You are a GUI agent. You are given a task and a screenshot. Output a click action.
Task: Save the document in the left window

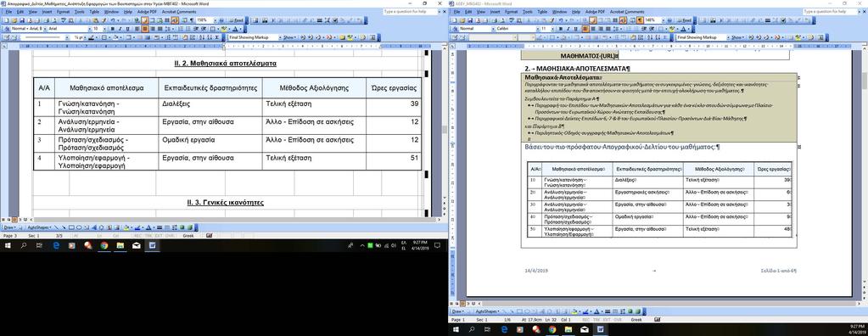[21, 20]
